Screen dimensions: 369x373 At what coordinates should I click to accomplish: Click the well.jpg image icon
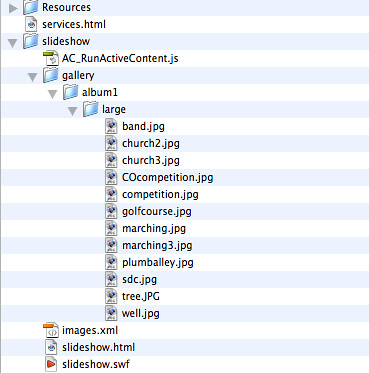pyautogui.click(x=111, y=313)
